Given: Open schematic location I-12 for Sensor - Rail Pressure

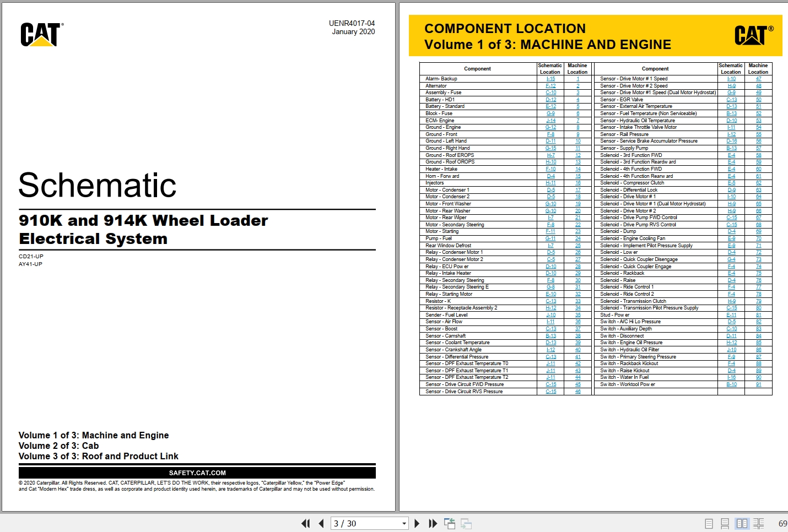Looking at the screenshot, I should [731, 134].
